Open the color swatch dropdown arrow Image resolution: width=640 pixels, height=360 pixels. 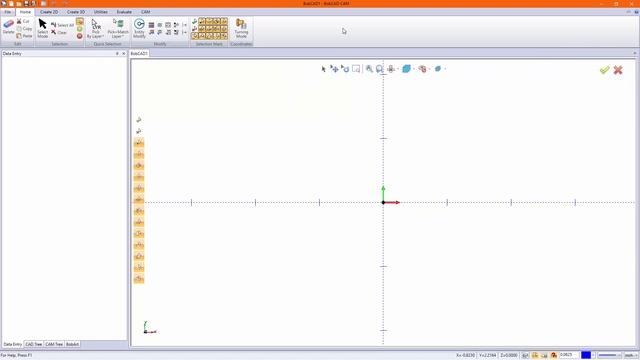point(593,355)
